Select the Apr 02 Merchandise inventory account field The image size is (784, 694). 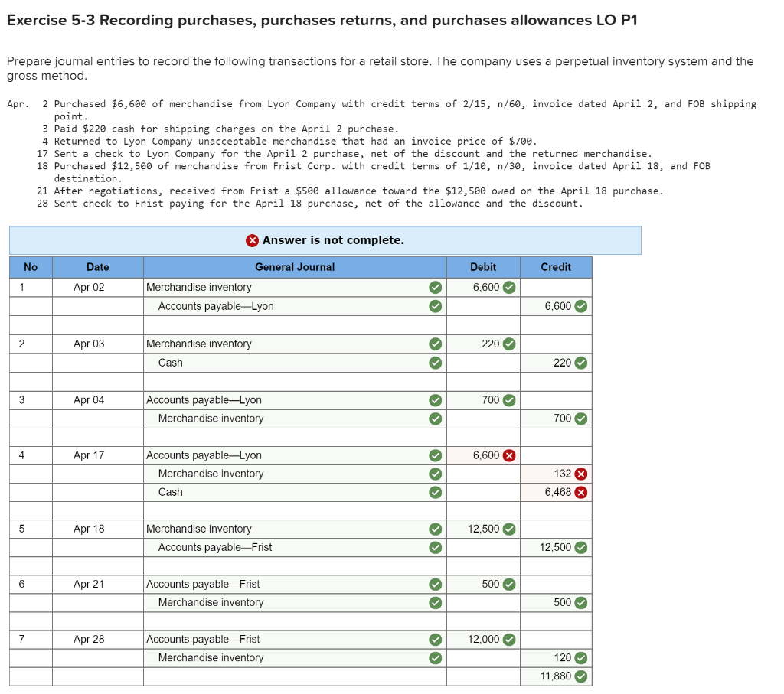pyautogui.click(x=295, y=287)
